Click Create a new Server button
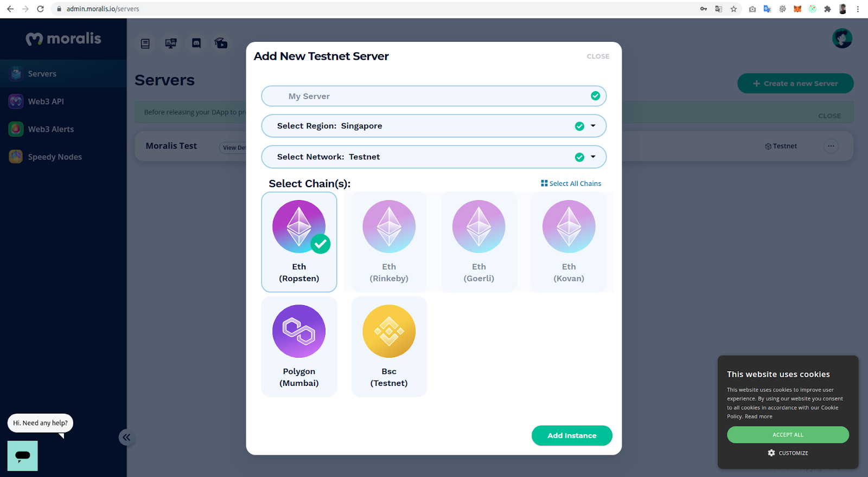Image resolution: width=868 pixels, height=477 pixels. click(795, 83)
